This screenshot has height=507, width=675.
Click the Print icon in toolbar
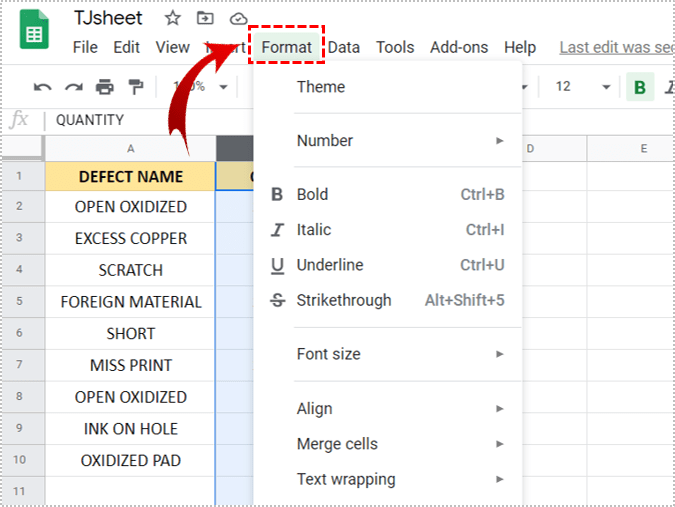(x=104, y=87)
